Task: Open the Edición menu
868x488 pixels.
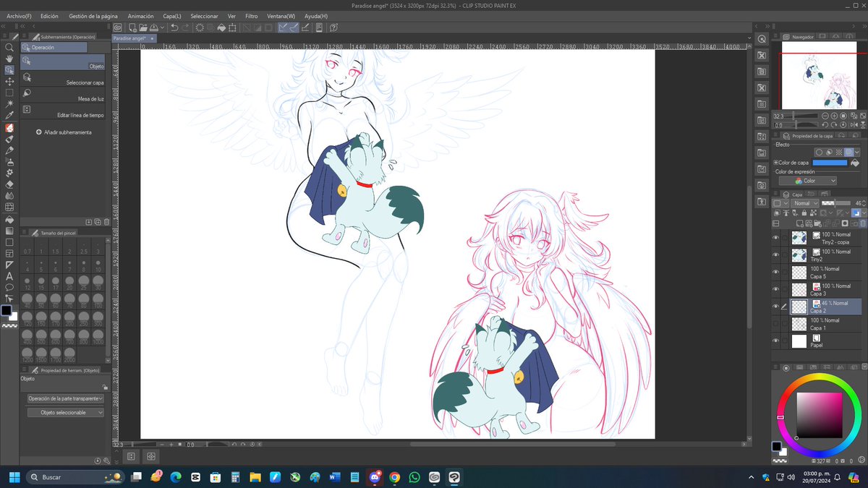Action: pyautogui.click(x=49, y=16)
